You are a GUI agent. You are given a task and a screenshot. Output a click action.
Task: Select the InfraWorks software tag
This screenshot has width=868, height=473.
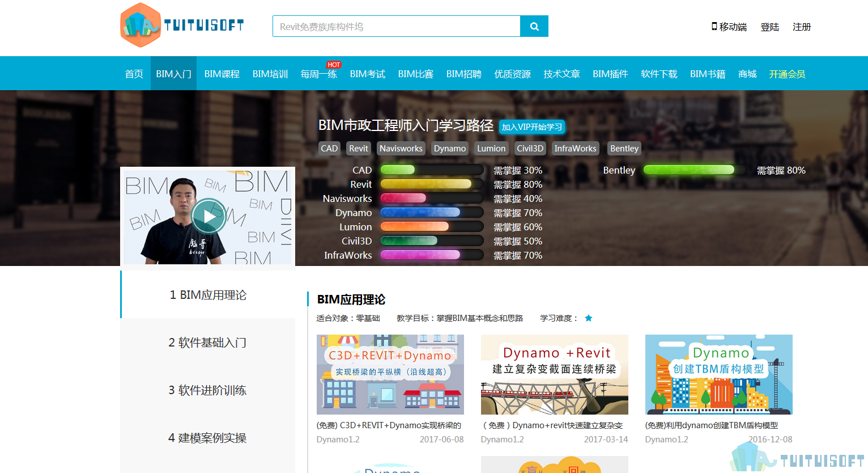click(576, 149)
